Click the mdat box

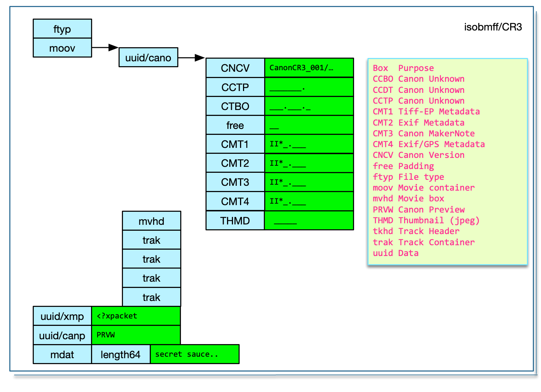(62, 354)
